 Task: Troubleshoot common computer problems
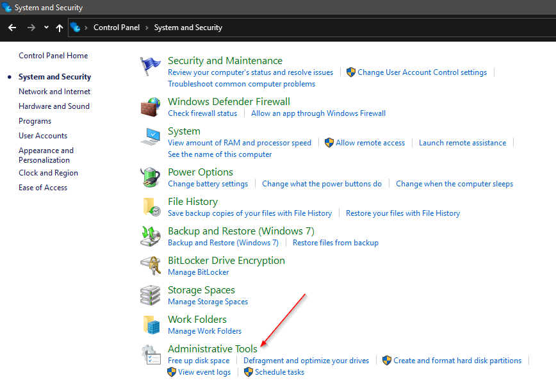pyautogui.click(x=241, y=84)
